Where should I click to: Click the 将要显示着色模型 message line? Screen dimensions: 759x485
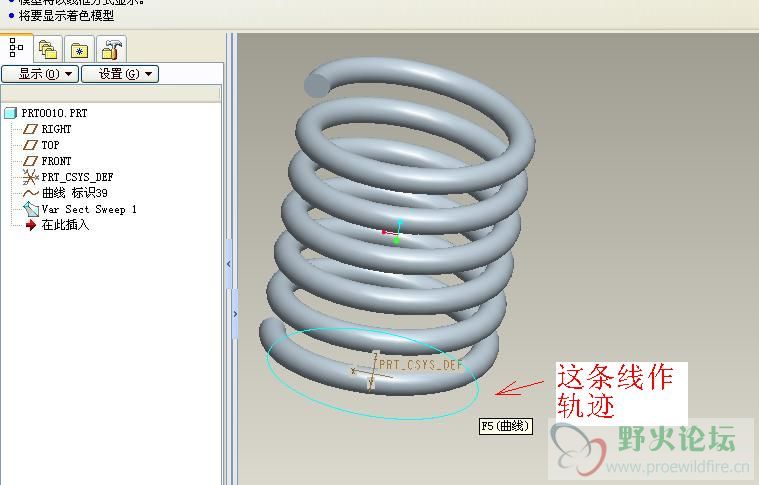[x=66, y=16]
